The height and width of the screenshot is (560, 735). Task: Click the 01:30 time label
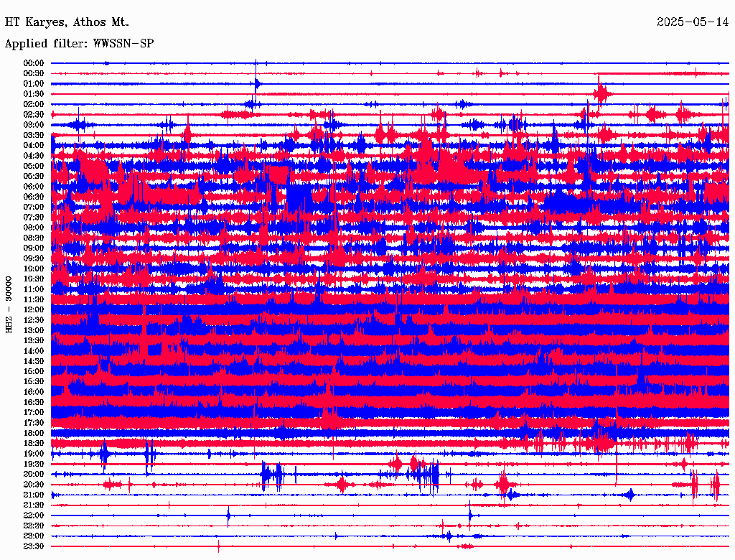tap(34, 94)
